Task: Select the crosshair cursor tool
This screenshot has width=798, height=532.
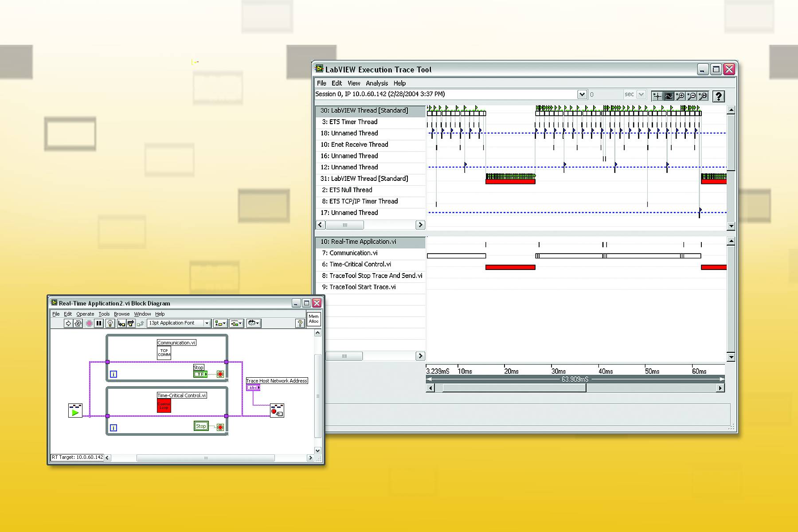Action: (x=657, y=96)
